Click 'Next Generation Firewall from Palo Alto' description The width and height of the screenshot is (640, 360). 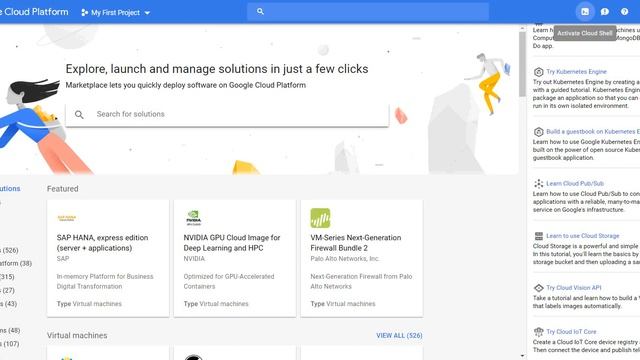click(x=361, y=281)
